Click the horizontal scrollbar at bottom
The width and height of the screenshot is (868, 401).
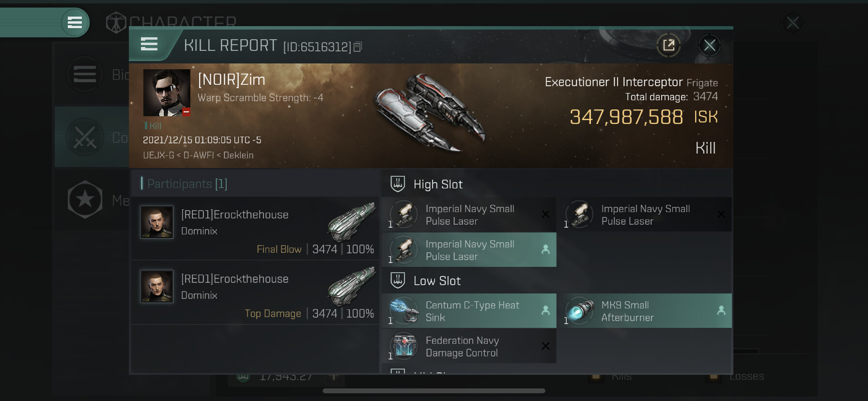tap(434, 391)
